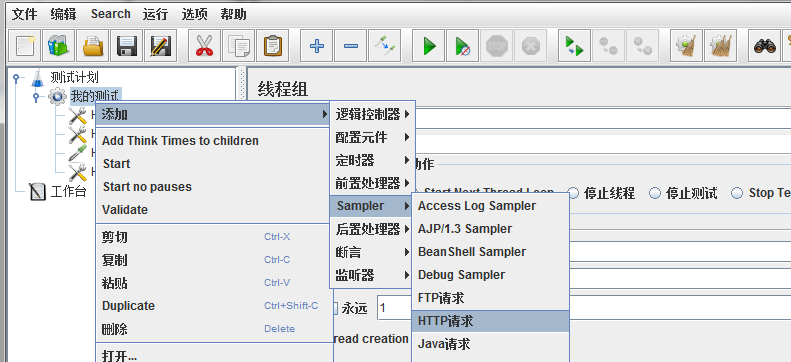This screenshot has height=362, width=791.
Task: Expand the 断言 submenu
Action: coord(372,252)
